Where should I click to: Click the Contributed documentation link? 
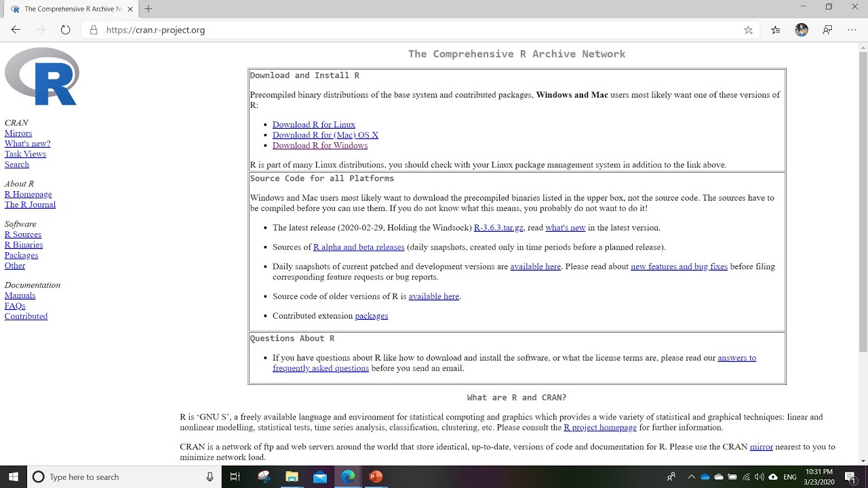click(26, 317)
